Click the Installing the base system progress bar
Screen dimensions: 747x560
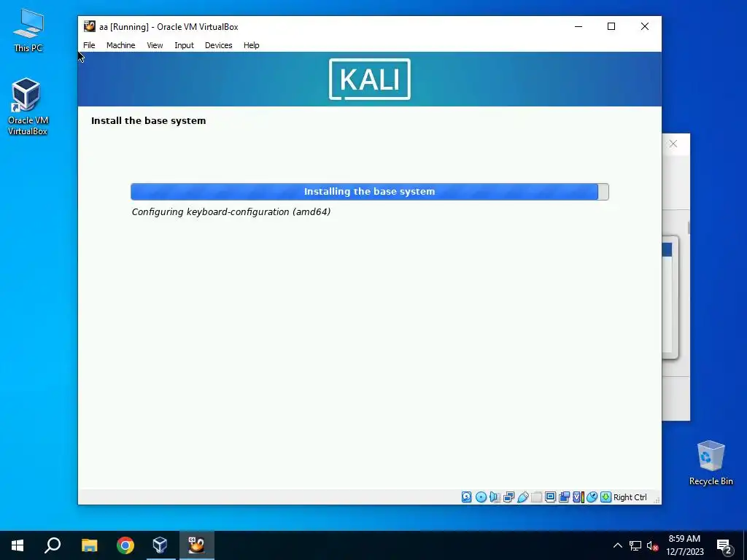(370, 192)
